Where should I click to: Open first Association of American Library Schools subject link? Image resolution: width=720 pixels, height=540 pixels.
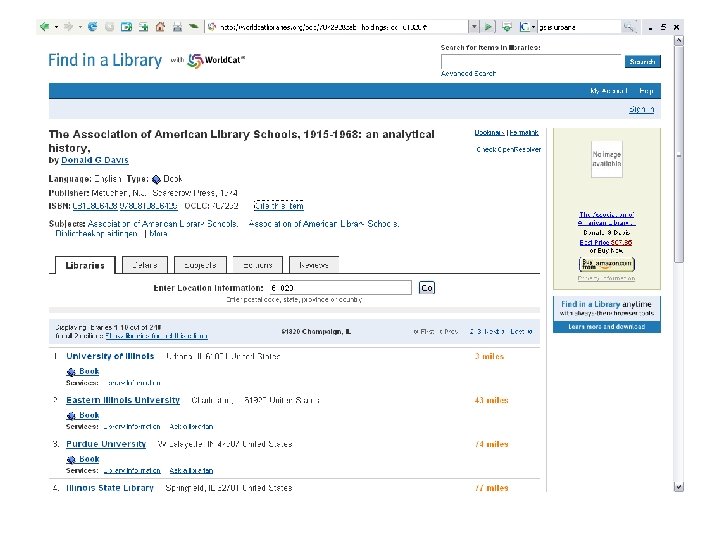click(163, 224)
